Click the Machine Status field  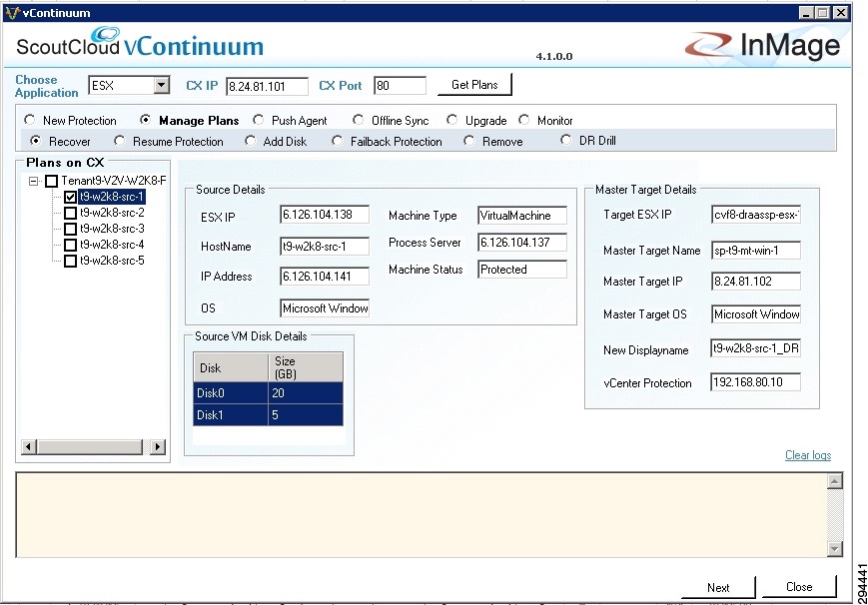click(x=522, y=270)
